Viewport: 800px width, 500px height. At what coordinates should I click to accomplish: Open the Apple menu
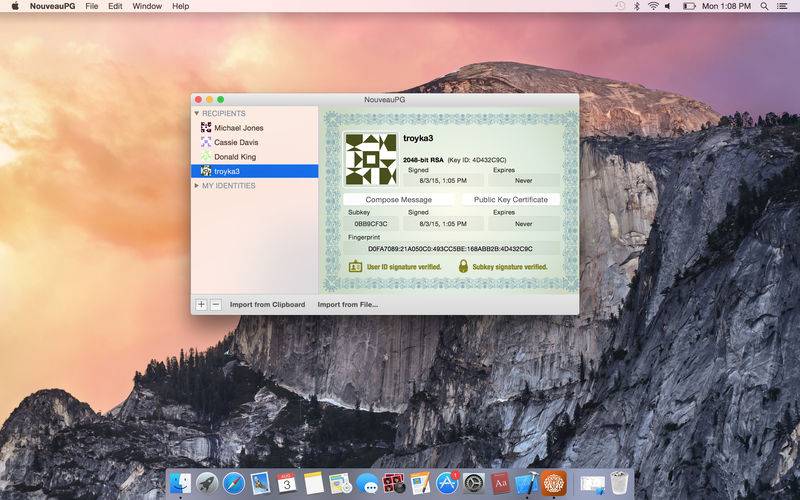click(15, 6)
